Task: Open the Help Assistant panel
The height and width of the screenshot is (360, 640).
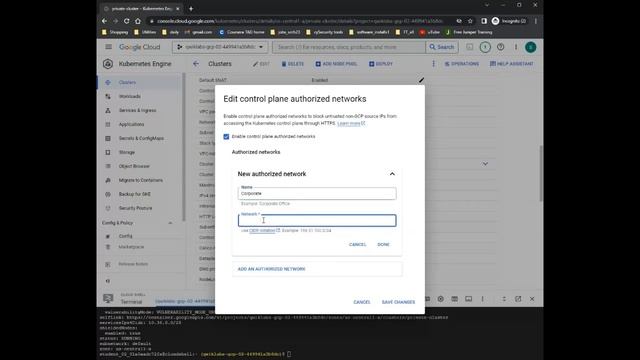Action: [x=511, y=64]
